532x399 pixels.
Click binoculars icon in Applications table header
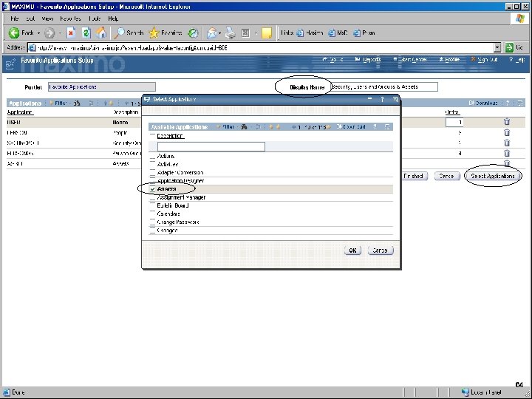coord(77,103)
